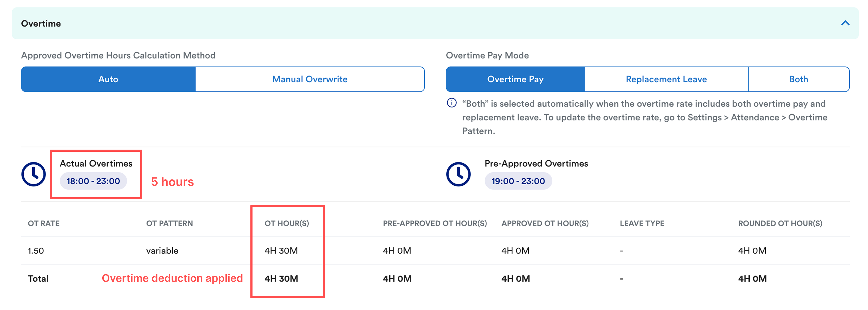Click the ROUNDED OT HOUR(S) column header

[780, 223]
